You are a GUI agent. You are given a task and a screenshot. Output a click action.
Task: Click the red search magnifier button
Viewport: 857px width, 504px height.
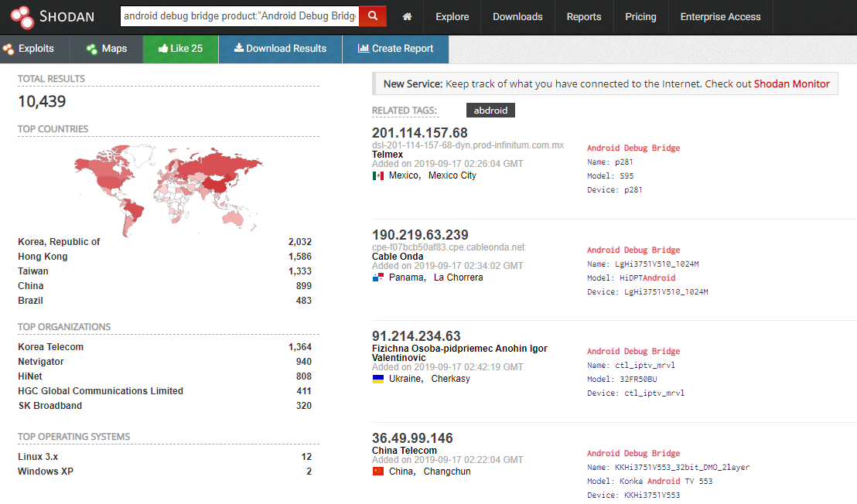[x=373, y=15]
